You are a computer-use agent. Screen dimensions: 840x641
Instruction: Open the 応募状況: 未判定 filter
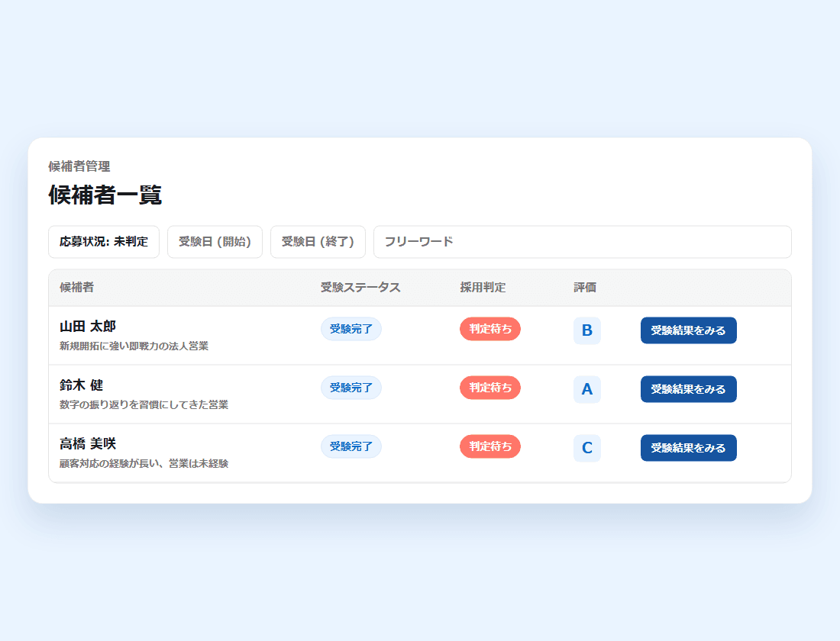coord(104,241)
